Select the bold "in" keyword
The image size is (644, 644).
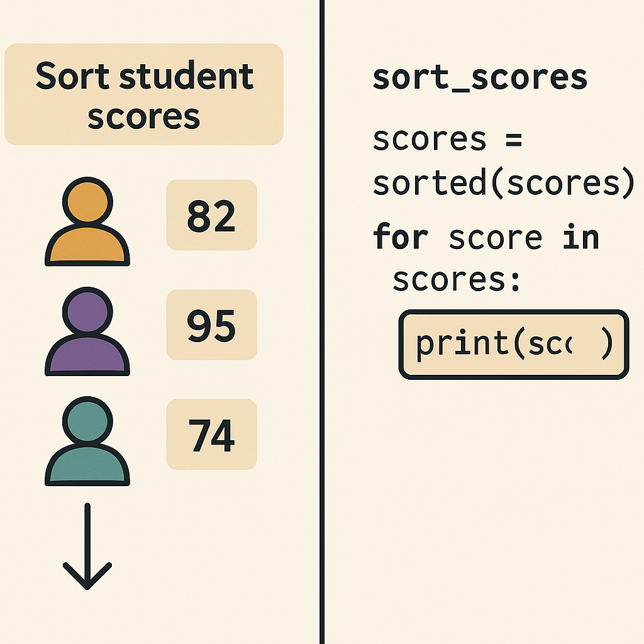click(x=580, y=237)
